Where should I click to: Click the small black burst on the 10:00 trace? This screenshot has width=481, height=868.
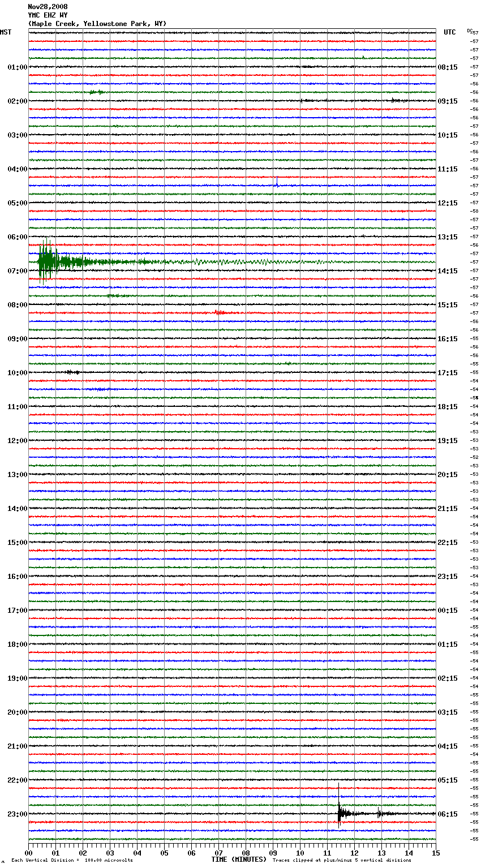72,372
